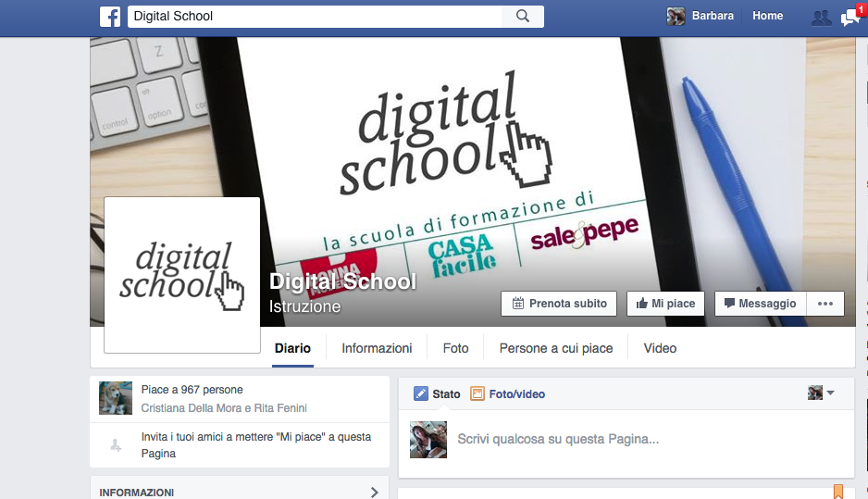The height and width of the screenshot is (499, 868).
Task: Click the Prenota subito button
Action: 559,304
